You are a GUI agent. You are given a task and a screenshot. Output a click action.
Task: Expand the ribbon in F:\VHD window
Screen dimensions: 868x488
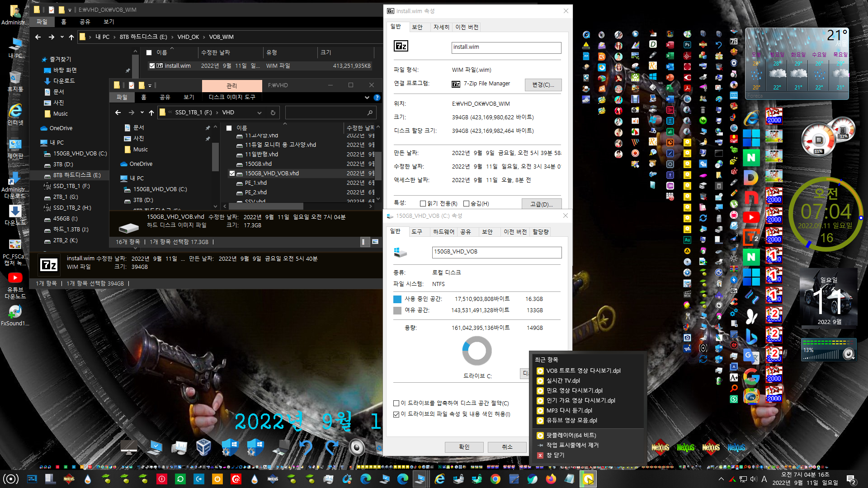click(367, 98)
